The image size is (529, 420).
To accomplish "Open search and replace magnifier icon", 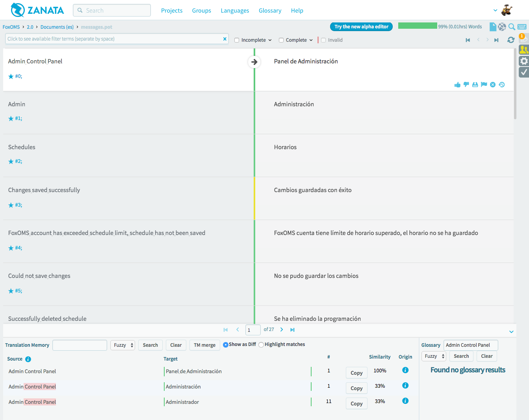I will [x=512, y=27].
